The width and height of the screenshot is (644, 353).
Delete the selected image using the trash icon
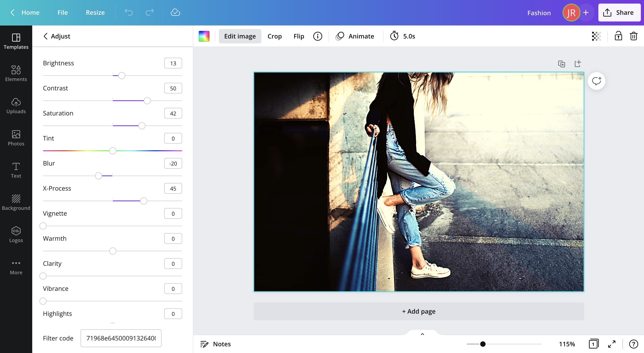[x=633, y=36]
